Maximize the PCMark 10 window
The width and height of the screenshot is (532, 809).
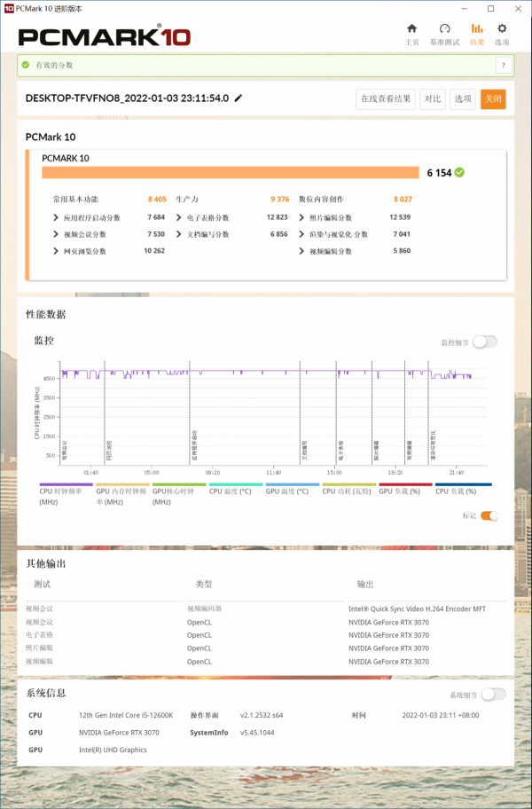pos(490,8)
